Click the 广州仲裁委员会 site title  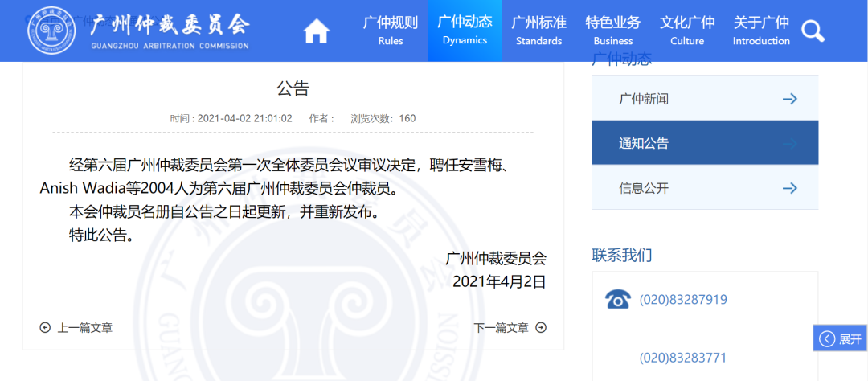coord(170,23)
